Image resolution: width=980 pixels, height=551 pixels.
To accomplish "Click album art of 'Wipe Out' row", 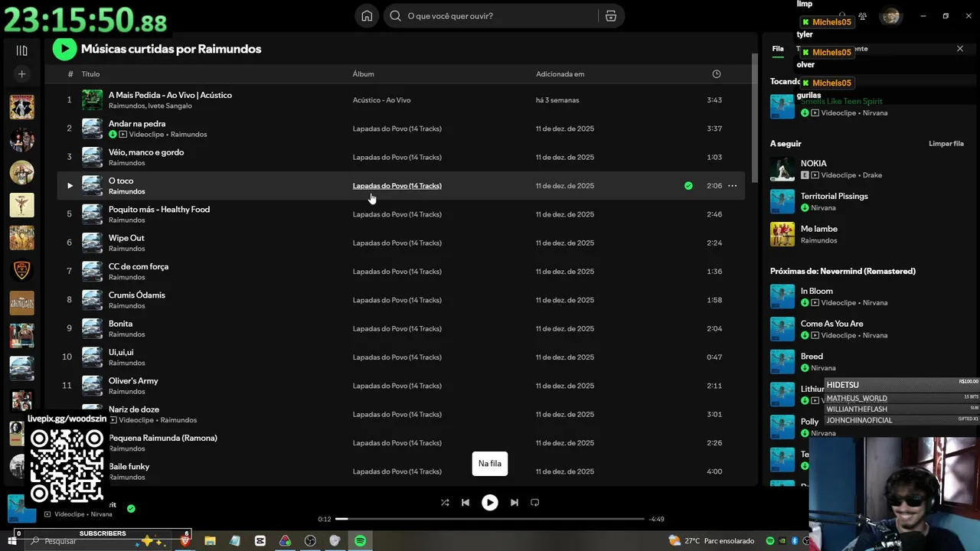I will 92,243.
